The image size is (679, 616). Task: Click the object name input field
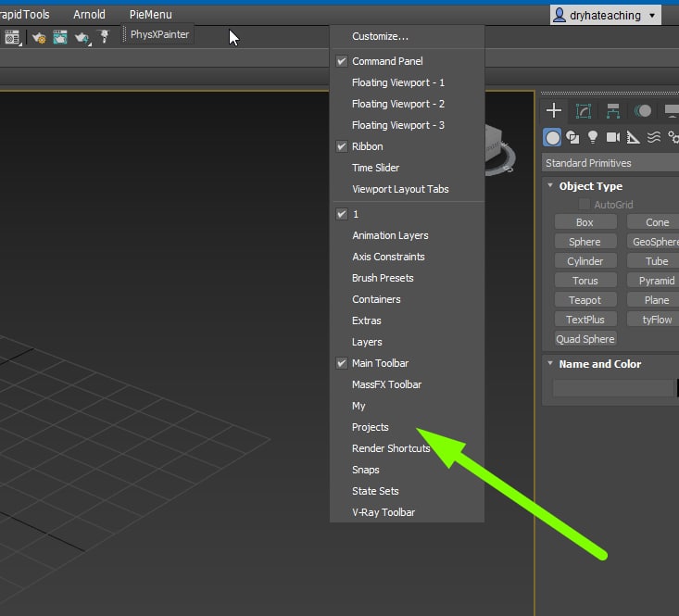coord(612,388)
